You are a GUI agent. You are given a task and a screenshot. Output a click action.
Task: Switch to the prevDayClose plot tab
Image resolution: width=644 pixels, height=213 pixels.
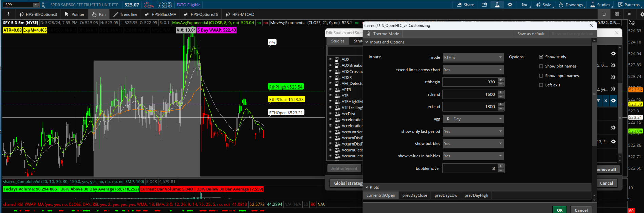click(415, 195)
